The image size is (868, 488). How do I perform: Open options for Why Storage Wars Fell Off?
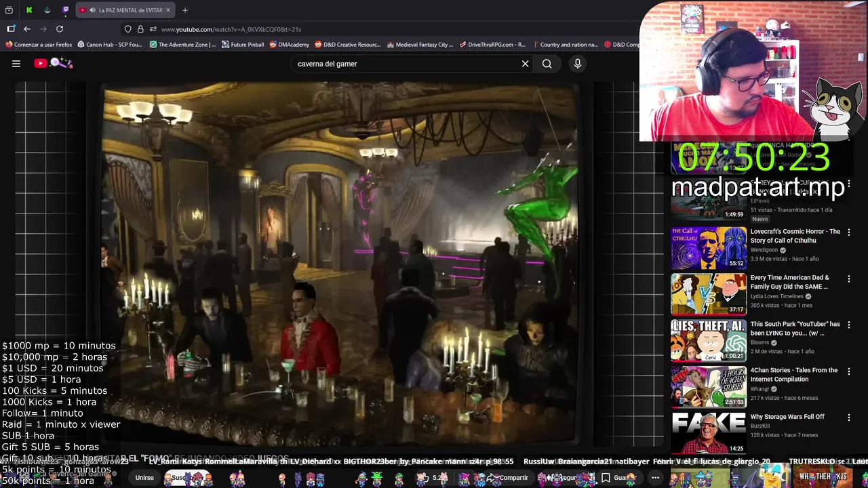pyautogui.click(x=848, y=418)
